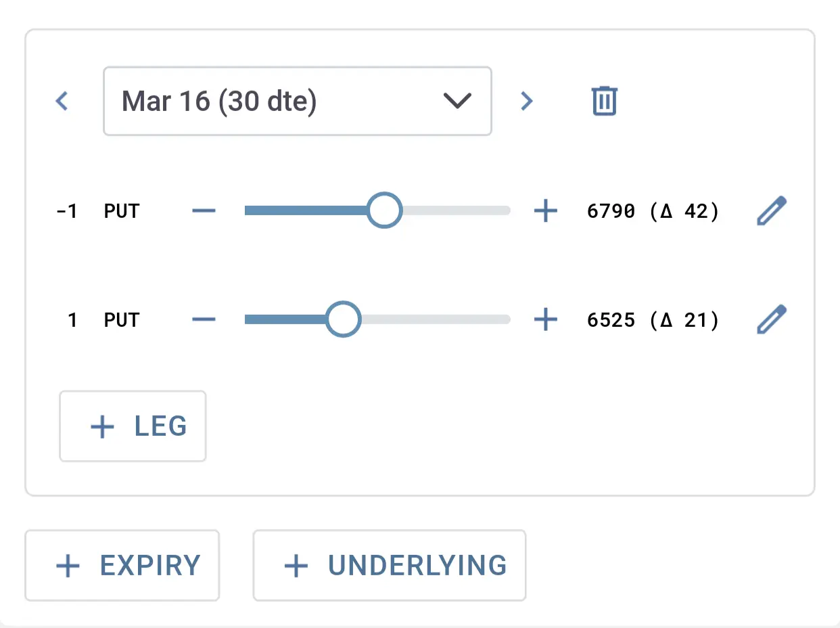Click the 6790 put slider handle
Screen dimensions: 840x628
(385, 210)
